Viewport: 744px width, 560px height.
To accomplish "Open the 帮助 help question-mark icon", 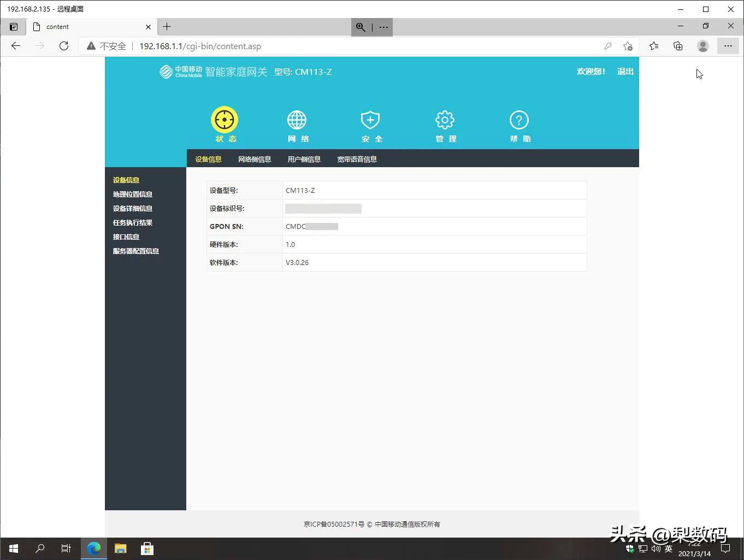I will [518, 119].
